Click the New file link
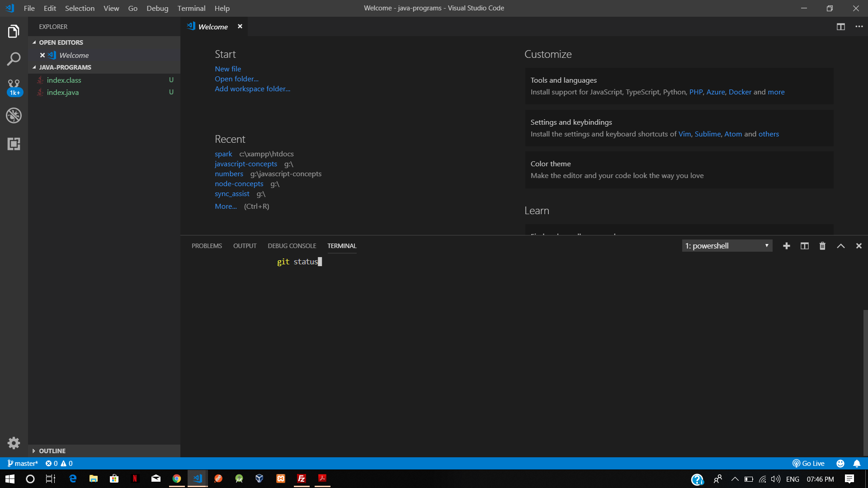The width and height of the screenshot is (868, 488). (228, 69)
